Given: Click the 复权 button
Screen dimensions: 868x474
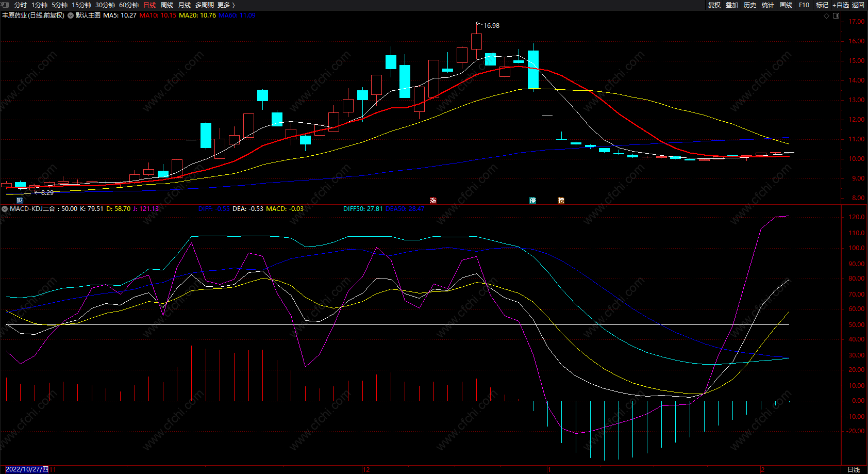Looking at the screenshot, I should coord(714,5).
